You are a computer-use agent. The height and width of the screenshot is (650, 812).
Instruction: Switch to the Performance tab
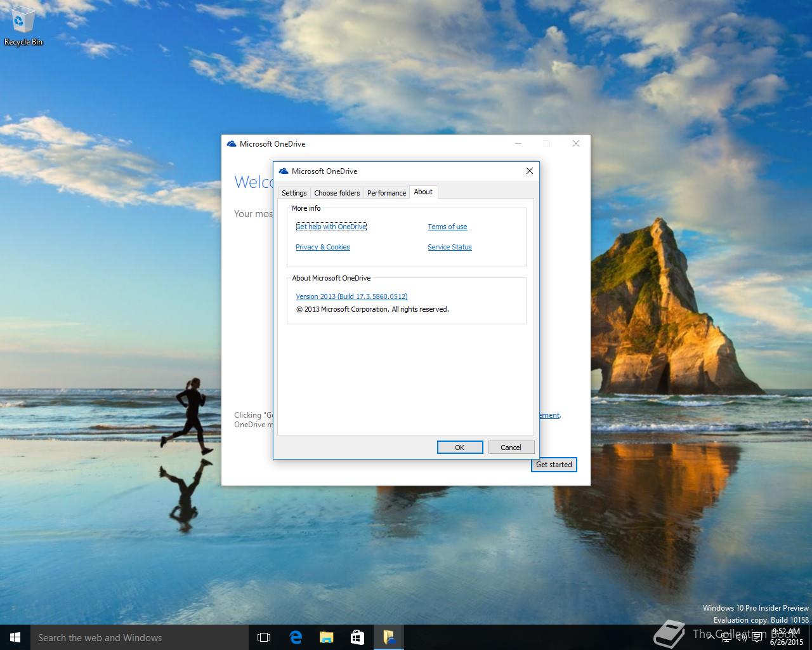tap(386, 193)
